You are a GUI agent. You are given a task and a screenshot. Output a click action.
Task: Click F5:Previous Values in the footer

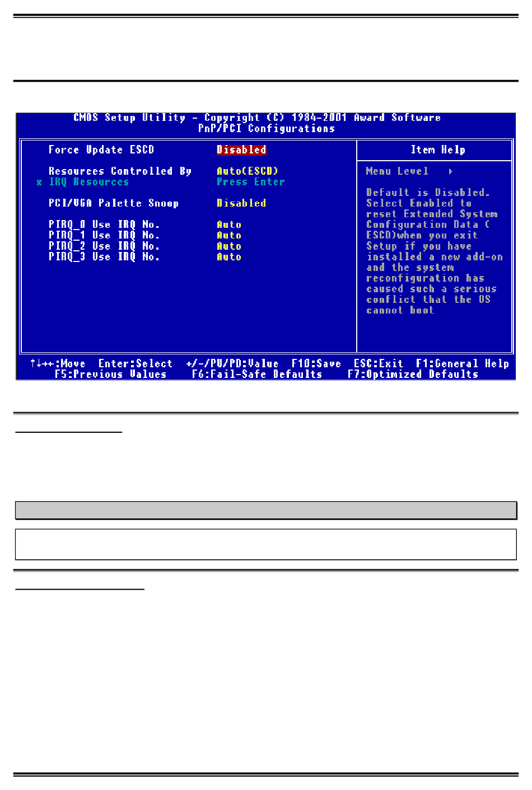point(111,374)
